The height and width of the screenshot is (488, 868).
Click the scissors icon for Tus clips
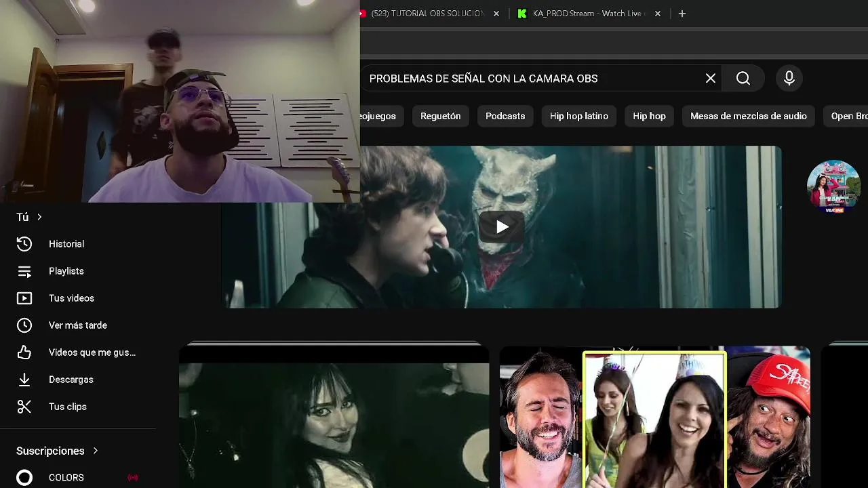coord(24,407)
